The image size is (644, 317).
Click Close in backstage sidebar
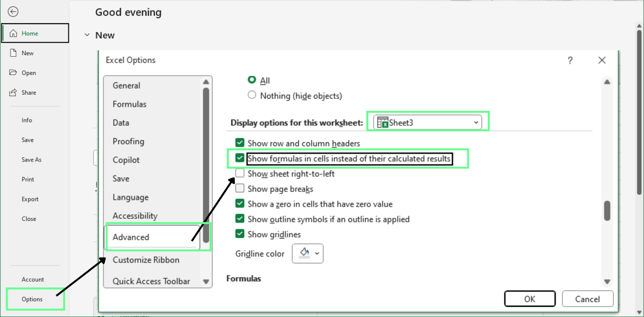pos(29,218)
